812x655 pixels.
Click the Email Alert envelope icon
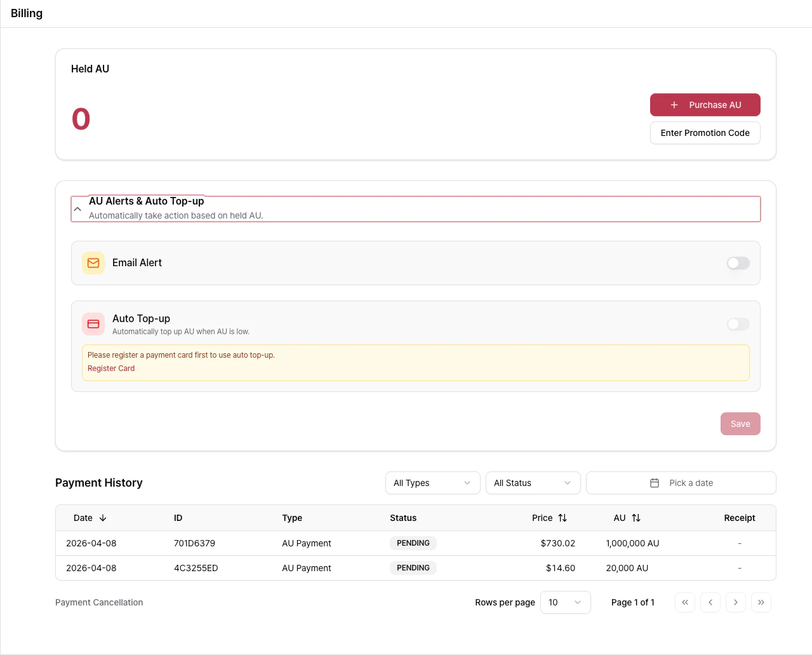(x=93, y=263)
